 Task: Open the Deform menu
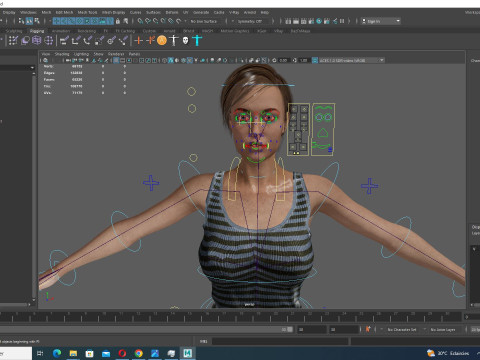click(x=172, y=12)
